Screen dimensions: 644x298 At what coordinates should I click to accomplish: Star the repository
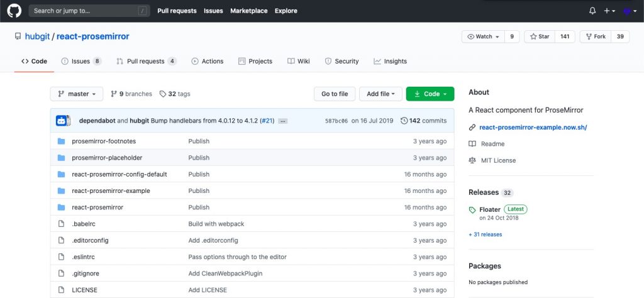tap(540, 36)
